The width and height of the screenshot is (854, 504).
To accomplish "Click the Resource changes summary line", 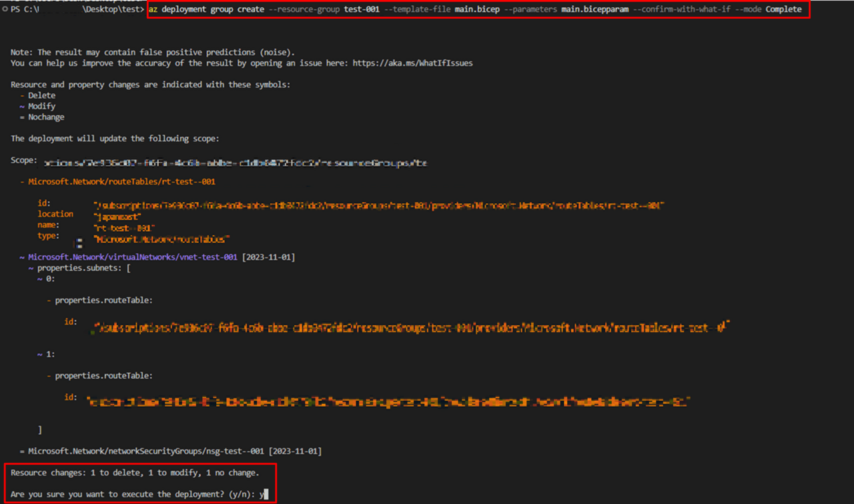I will click(x=135, y=473).
